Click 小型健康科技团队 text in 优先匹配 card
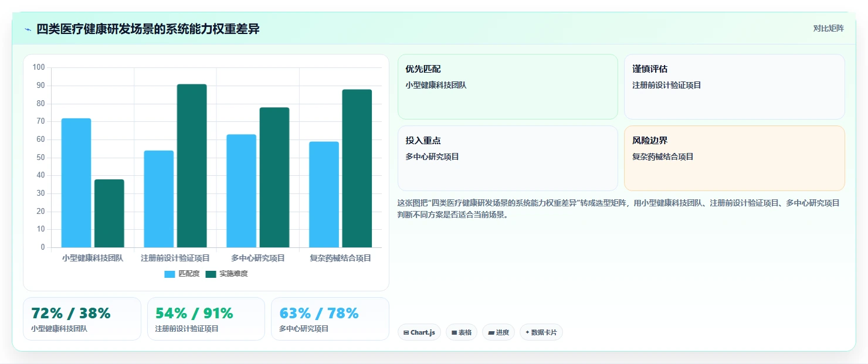The height and width of the screenshot is (364, 868). tap(436, 85)
